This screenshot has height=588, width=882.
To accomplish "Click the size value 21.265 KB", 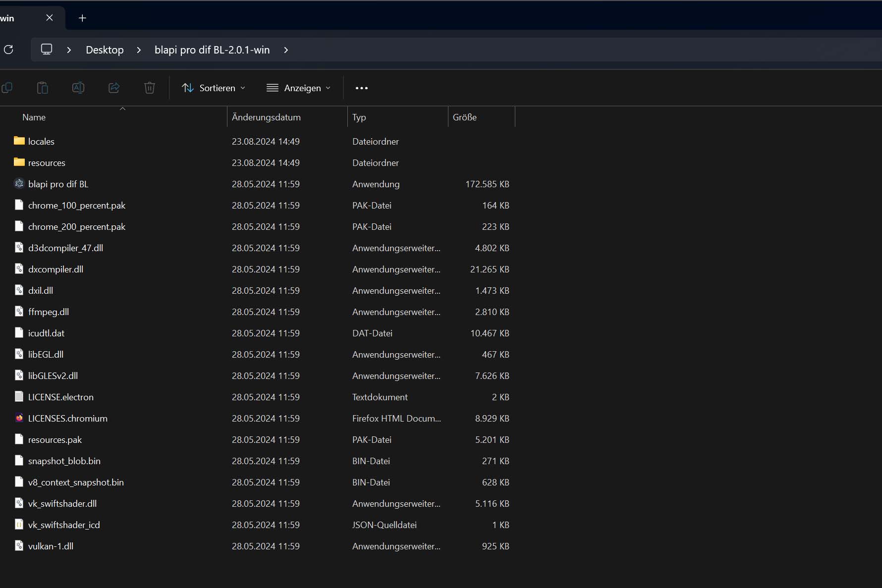I will (x=490, y=269).
